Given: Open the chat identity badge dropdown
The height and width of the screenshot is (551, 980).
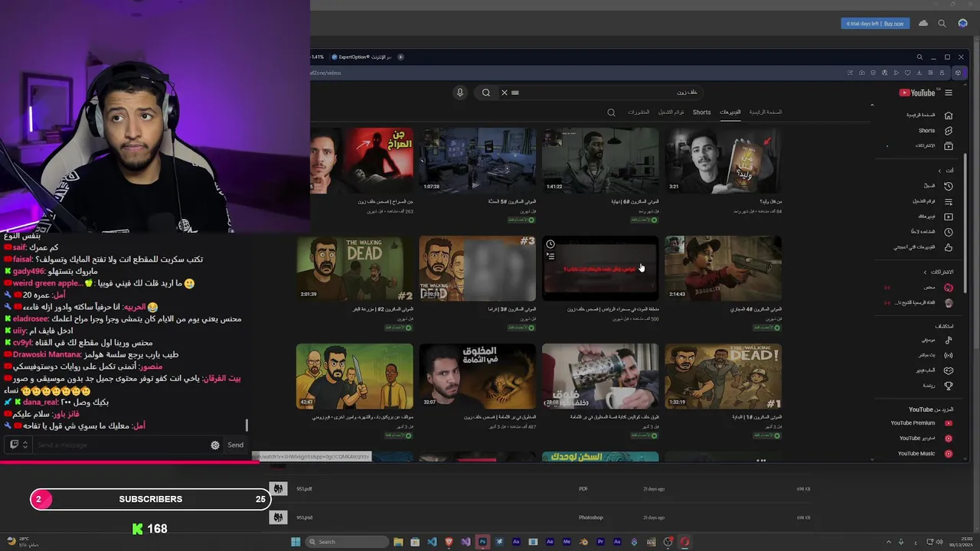Looking at the screenshot, I should [x=18, y=445].
